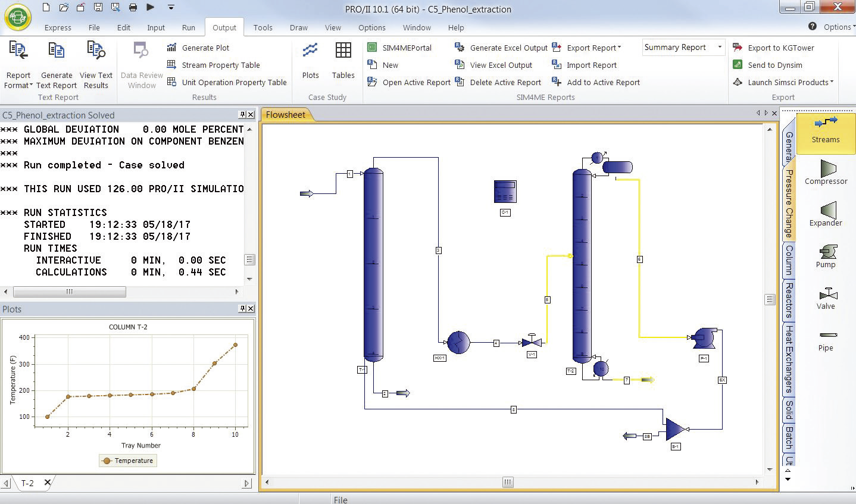This screenshot has width=856, height=504.
Task: Expand the Export Report menu arrow
Action: click(x=619, y=48)
